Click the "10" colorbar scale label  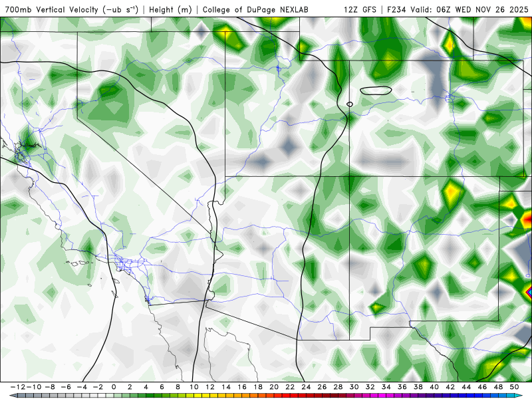point(194,387)
